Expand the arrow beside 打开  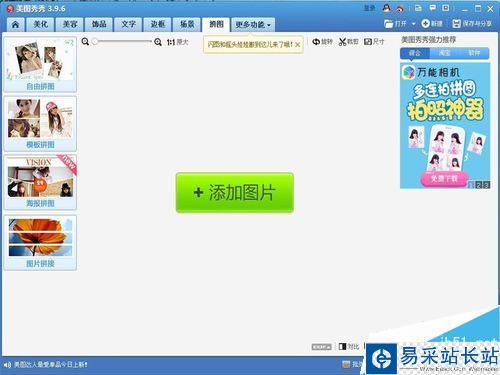[413, 24]
